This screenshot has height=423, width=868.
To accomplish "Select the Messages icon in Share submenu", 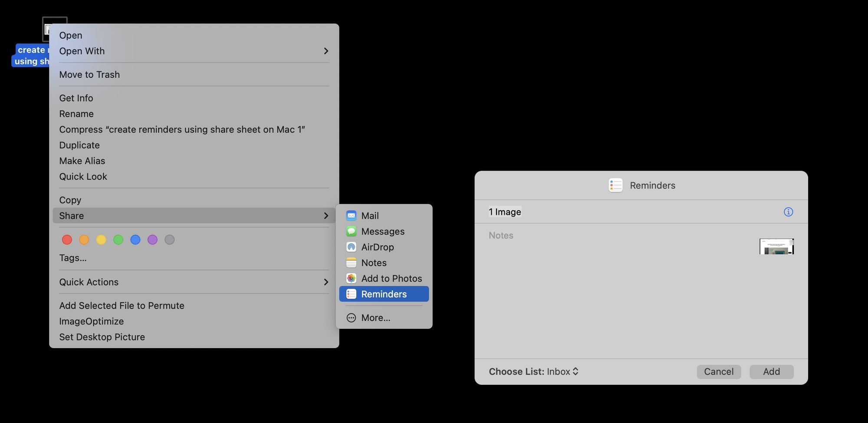I will (x=351, y=231).
